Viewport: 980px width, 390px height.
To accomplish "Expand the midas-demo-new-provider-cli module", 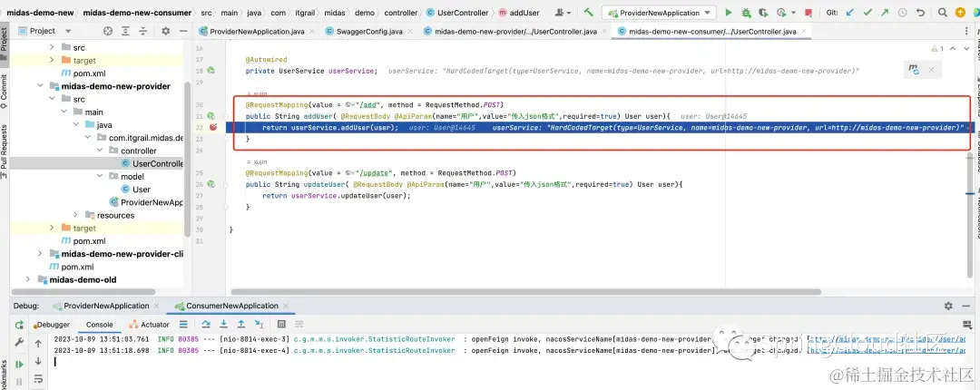I will (41, 253).
